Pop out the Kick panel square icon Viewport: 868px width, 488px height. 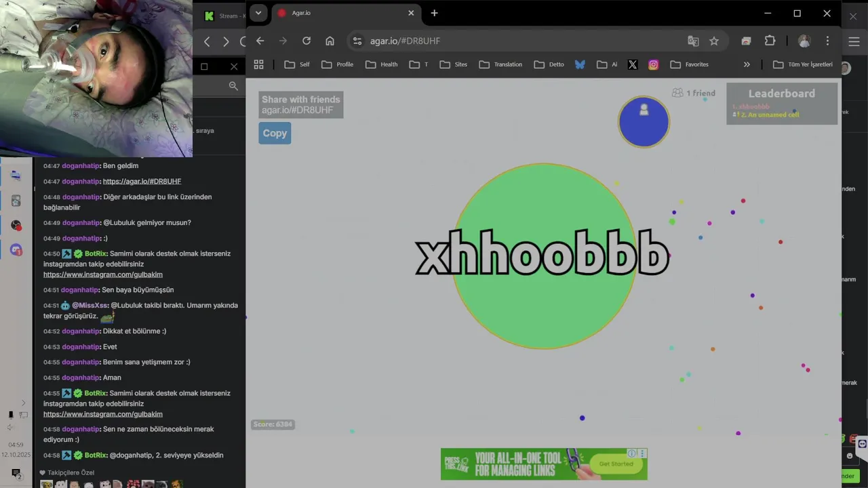(x=204, y=66)
